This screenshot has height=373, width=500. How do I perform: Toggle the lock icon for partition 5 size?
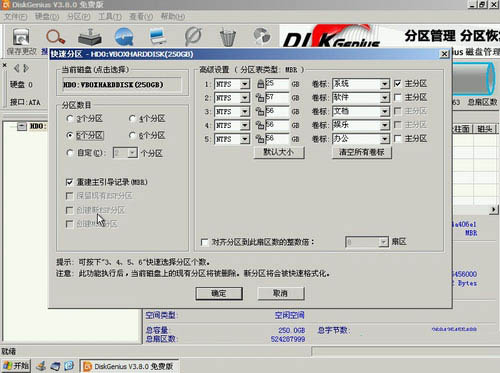(260, 139)
